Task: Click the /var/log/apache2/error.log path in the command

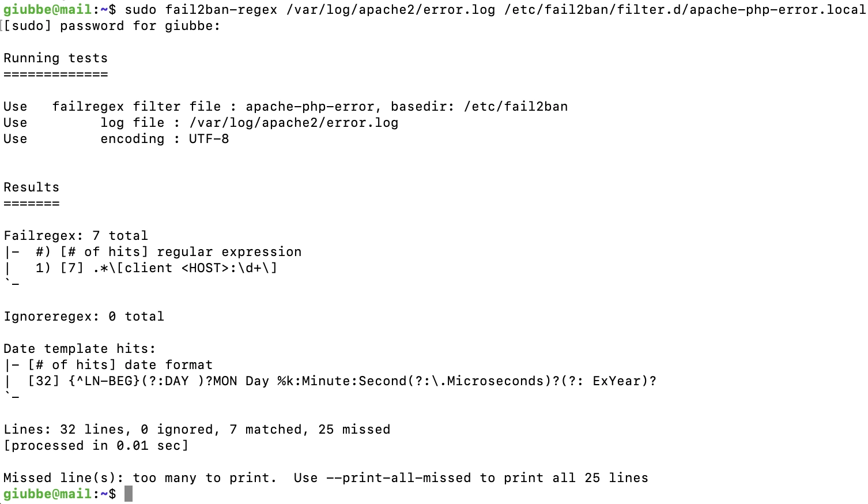Action: pyautogui.click(x=390, y=9)
